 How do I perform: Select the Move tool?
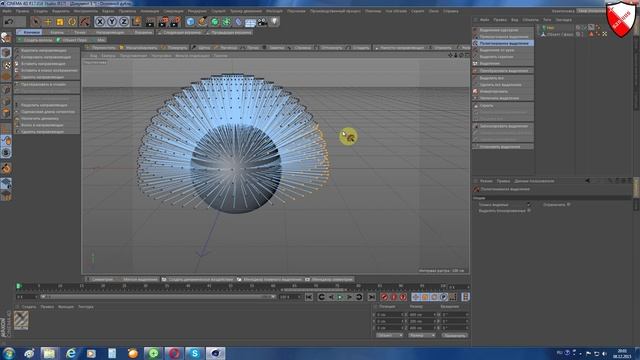(48, 21)
